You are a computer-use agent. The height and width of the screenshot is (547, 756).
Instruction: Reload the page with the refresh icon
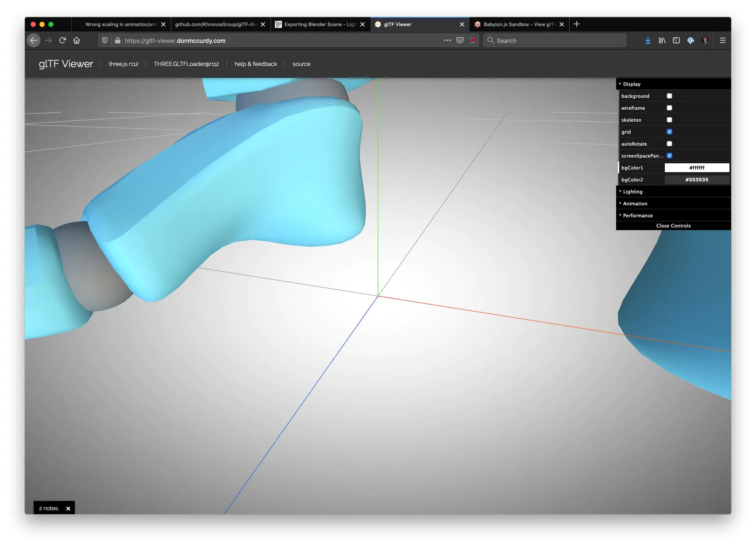pos(62,40)
